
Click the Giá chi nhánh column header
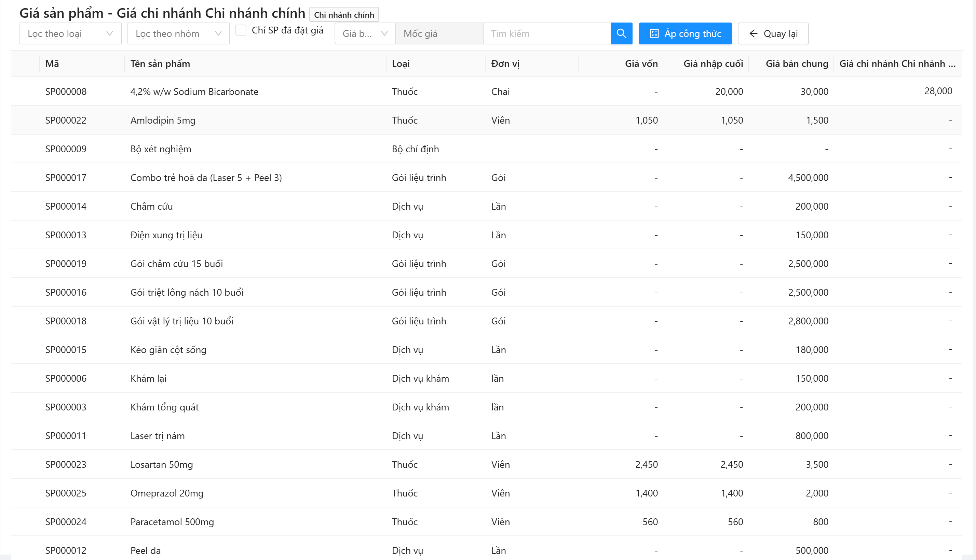click(x=897, y=64)
